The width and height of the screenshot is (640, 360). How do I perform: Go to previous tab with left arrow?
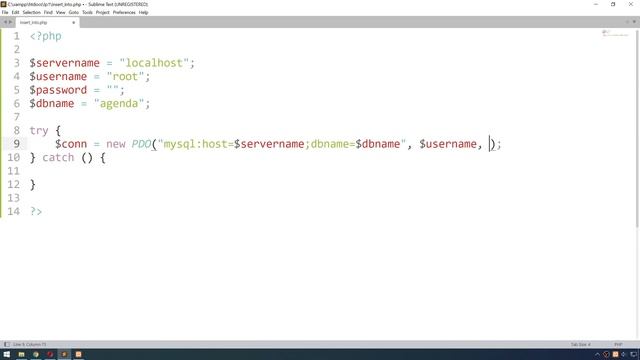pyautogui.click(x=5, y=22)
